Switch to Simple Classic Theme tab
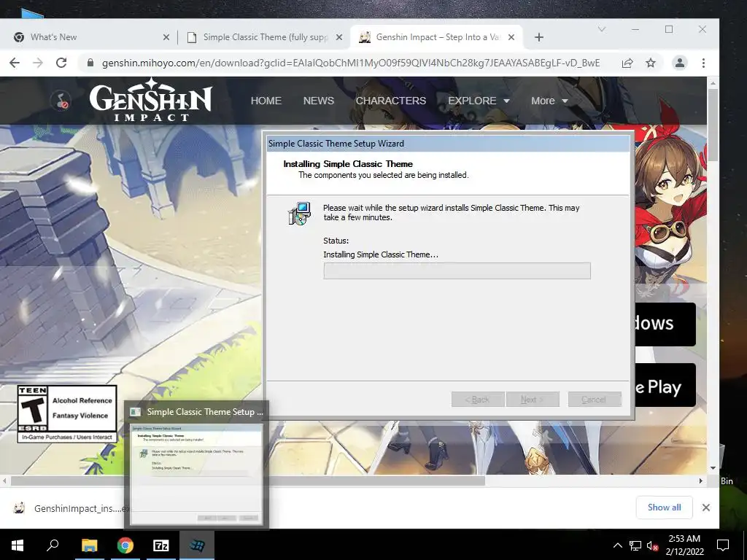 [x=264, y=37]
